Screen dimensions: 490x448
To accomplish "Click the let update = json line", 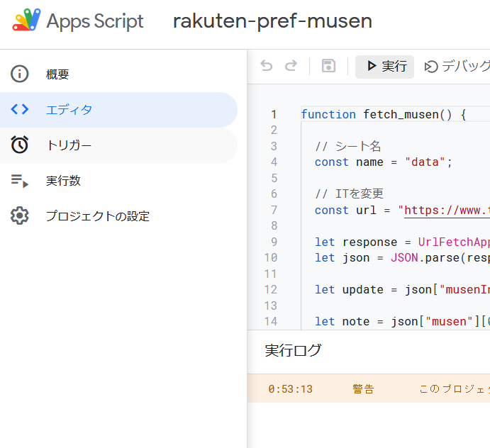I will (402, 290).
